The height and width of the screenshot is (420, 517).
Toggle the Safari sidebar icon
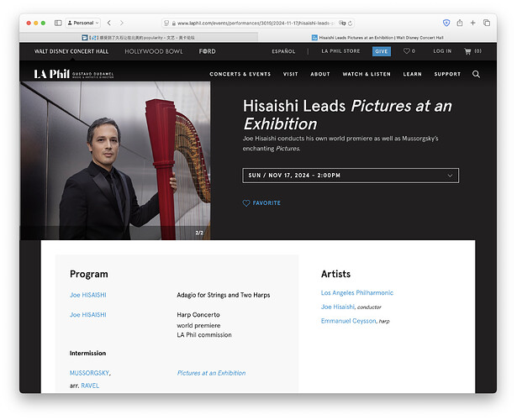[x=58, y=23]
